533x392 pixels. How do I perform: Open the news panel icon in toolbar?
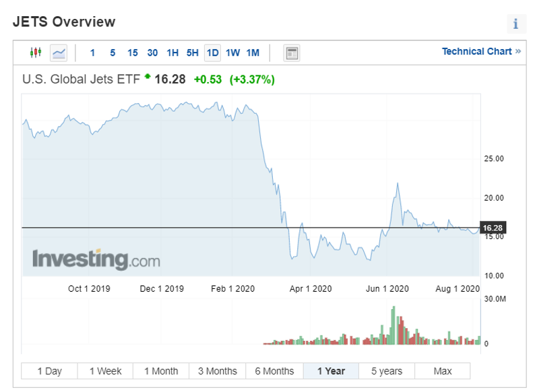point(292,53)
